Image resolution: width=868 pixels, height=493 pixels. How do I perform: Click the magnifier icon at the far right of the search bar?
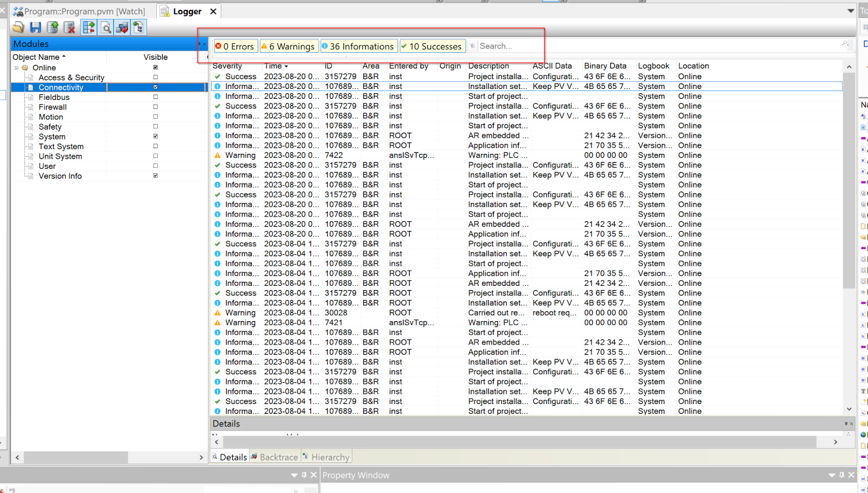pyautogui.click(x=845, y=43)
